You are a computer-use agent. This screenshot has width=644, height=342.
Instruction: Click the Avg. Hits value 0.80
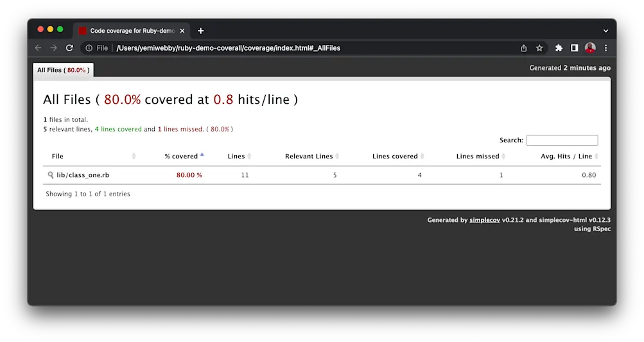(589, 175)
